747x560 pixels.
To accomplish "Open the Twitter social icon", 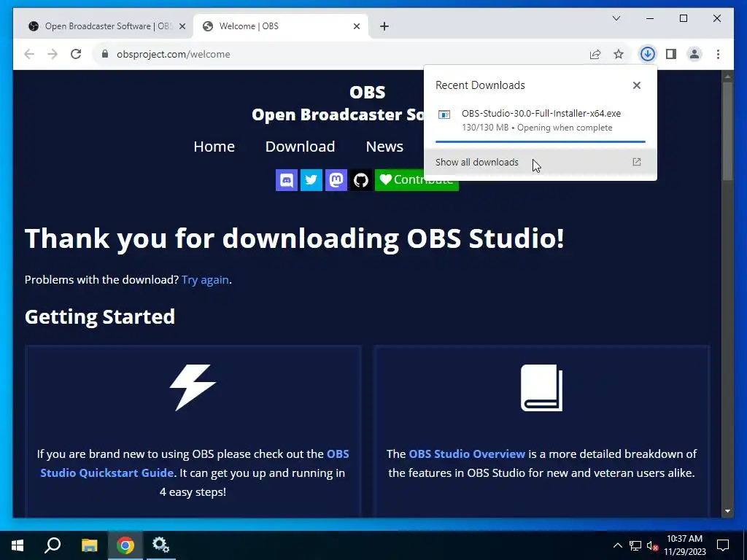I will (311, 180).
